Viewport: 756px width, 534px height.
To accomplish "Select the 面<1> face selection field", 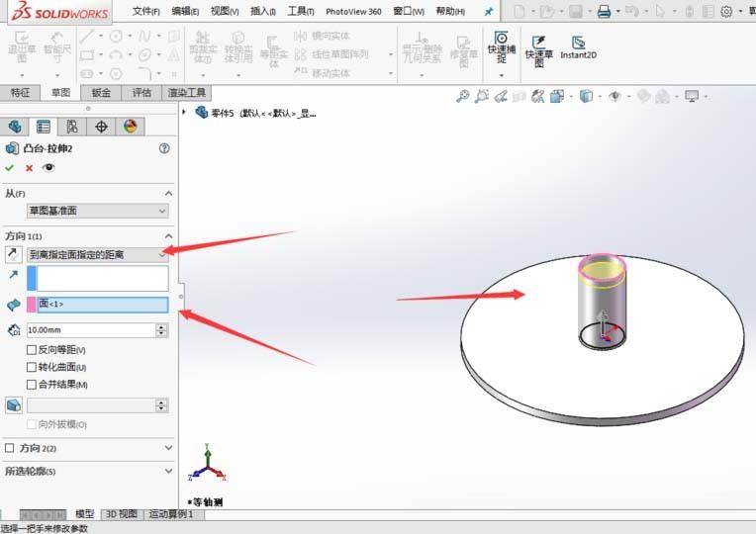I will (103, 305).
